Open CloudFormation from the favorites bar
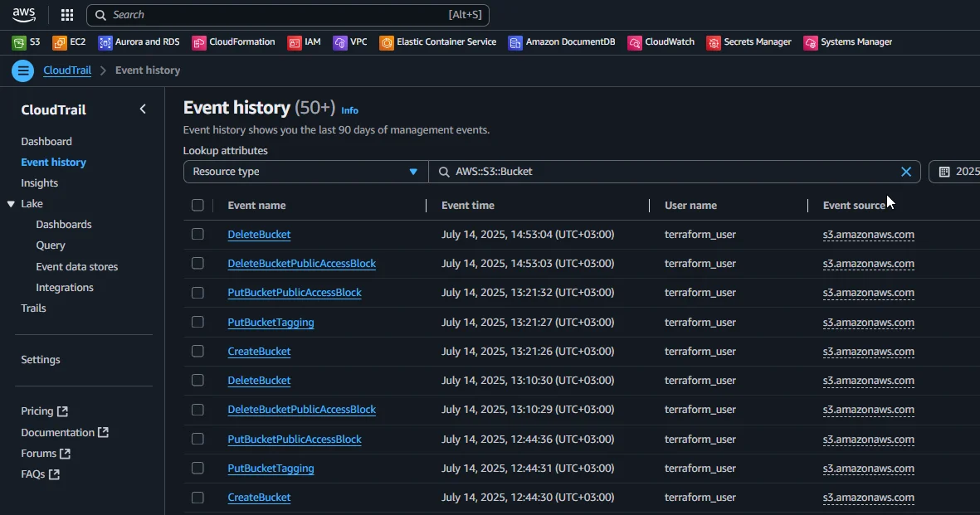 (199, 42)
